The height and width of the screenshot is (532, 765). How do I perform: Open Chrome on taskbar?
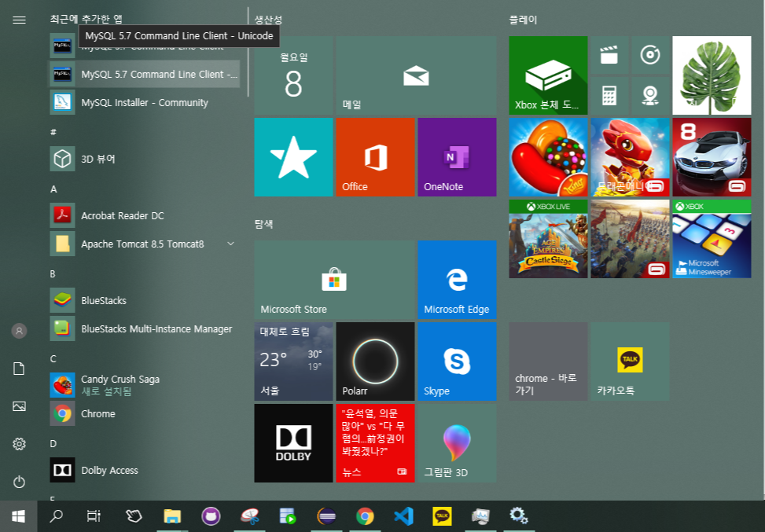click(x=365, y=516)
